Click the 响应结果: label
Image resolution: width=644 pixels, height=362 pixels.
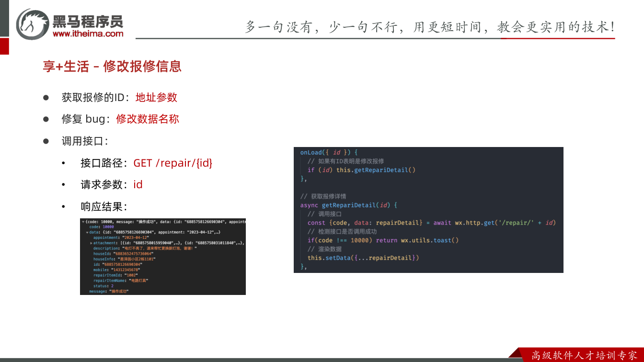[x=104, y=207]
